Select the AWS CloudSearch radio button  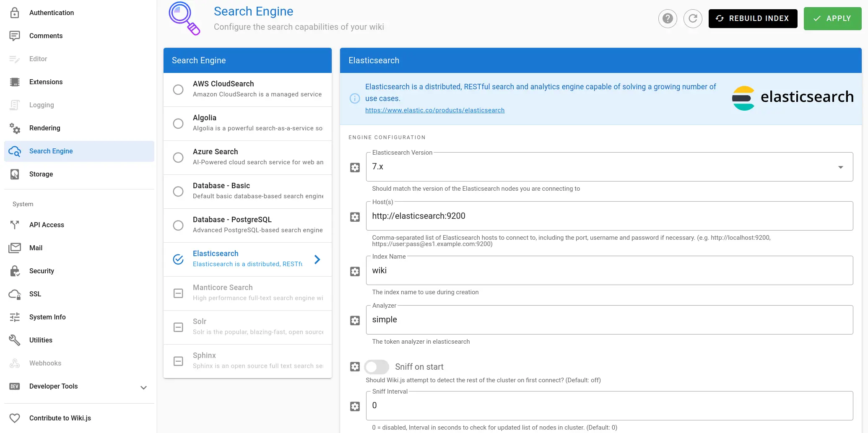coord(178,90)
